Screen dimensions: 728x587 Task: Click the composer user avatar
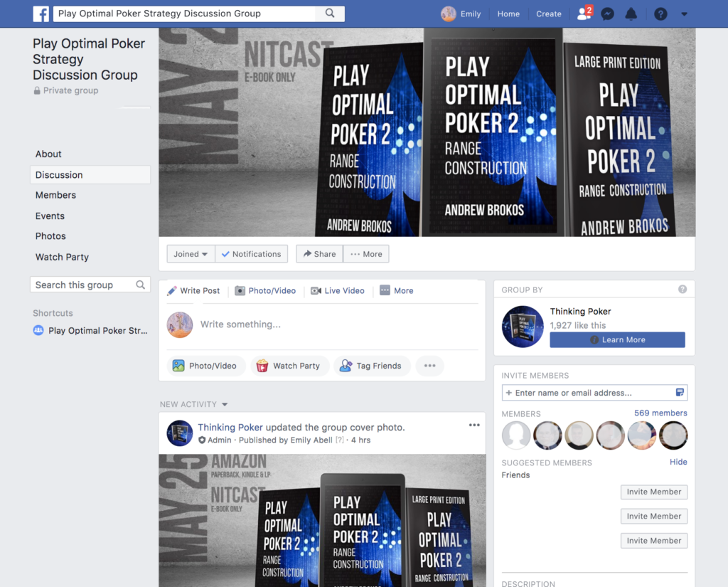(x=180, y=324)
